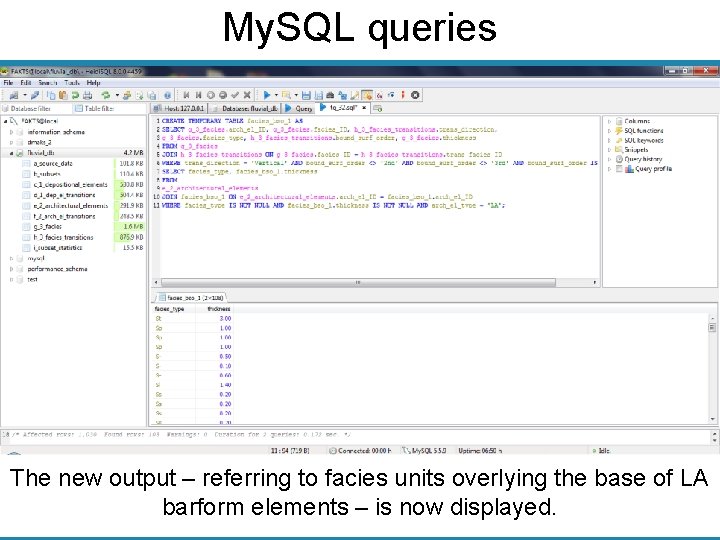Switch to the Database: fluvial_db tab
Image resolution: width=720 pixels, height=540 pixels.
click(244, 108)
